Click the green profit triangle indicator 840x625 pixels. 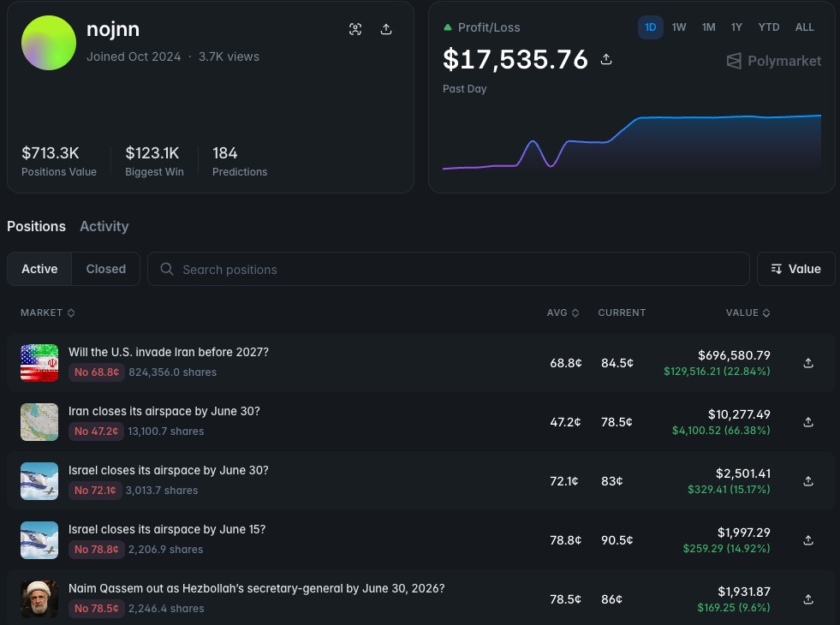(x=447, y=27)
